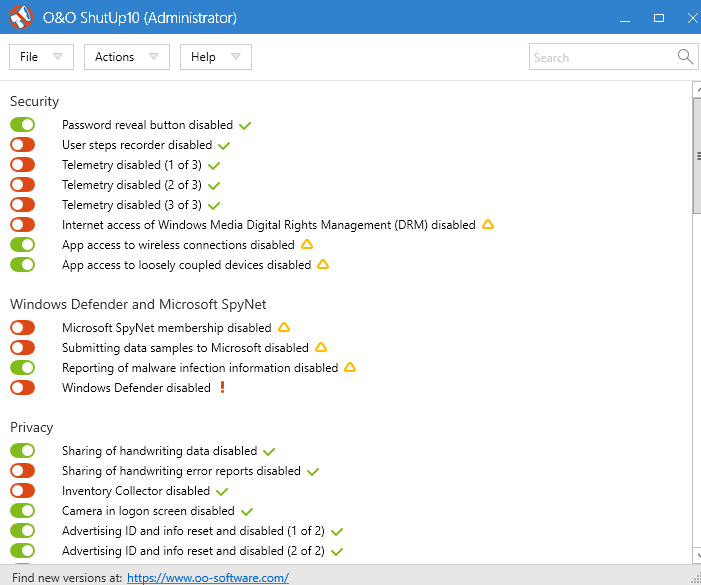The height and width of the screenshot is (585, 701).
Task: Toggle Camera in logon screen disabled switch
Action: (x=22, y=510)
